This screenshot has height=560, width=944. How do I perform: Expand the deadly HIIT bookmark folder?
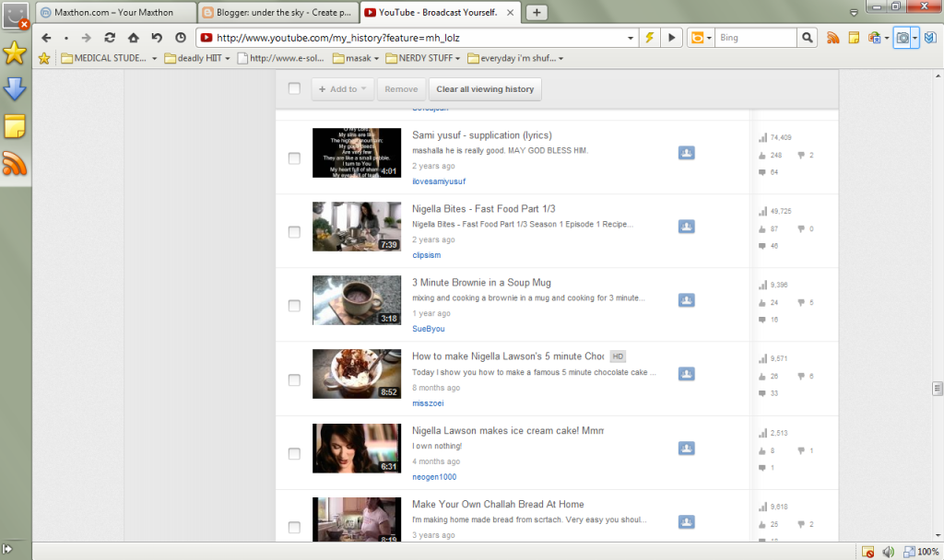227,58
